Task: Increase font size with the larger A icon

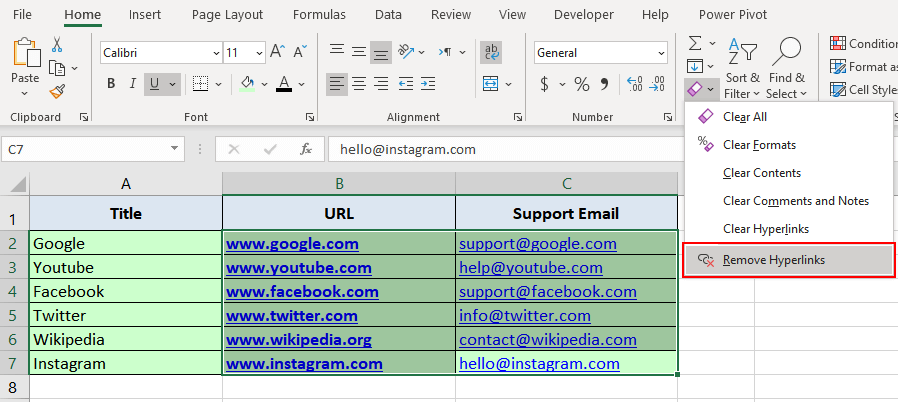Action: pyautogui.click(x=278, y=52)
